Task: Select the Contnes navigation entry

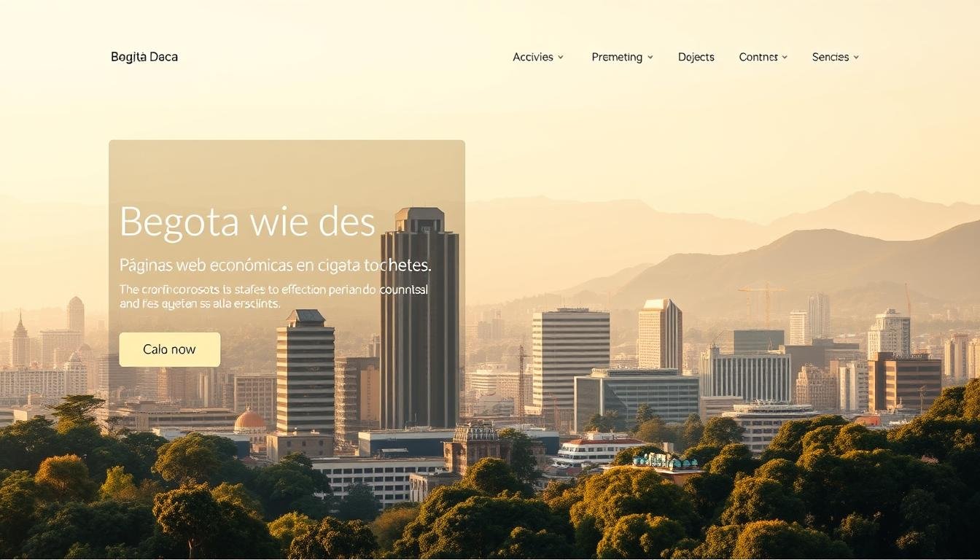Action: coord(758,57)
